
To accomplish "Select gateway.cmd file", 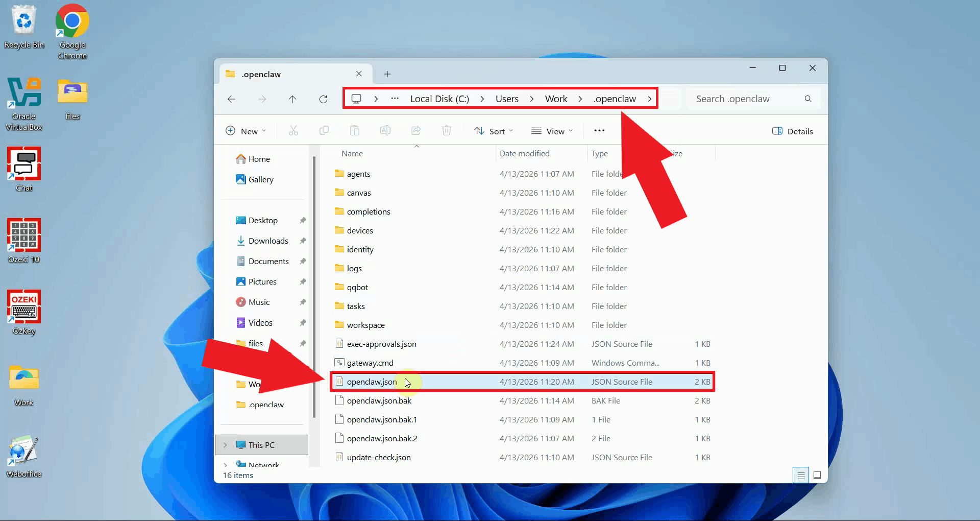I will (523, 363).
